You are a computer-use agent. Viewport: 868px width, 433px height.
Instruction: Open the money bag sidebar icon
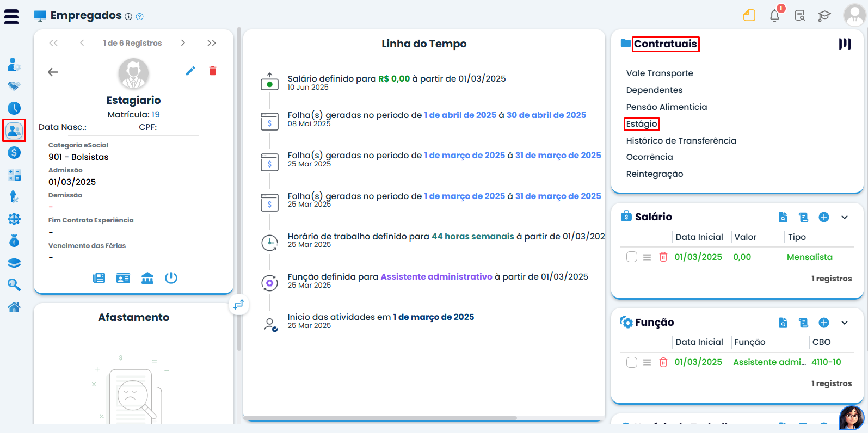14,240
